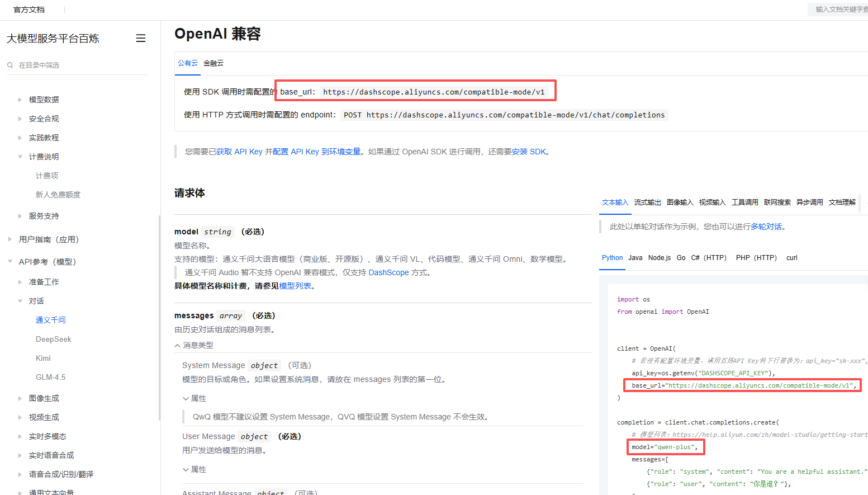Open the 流式输出 example tab
This screenshot has width=868, height=495.
tap(647, 202)
